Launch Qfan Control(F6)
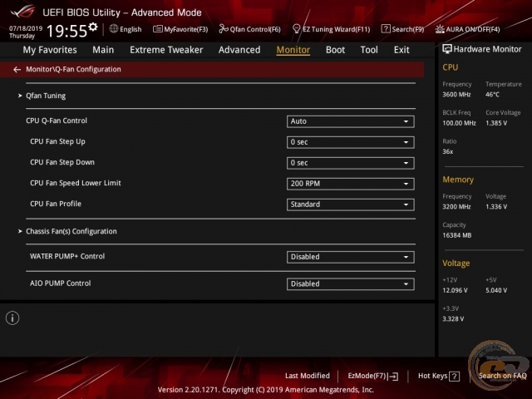The height and width of the screenshot is (399, 532). [x=249, y=29]
